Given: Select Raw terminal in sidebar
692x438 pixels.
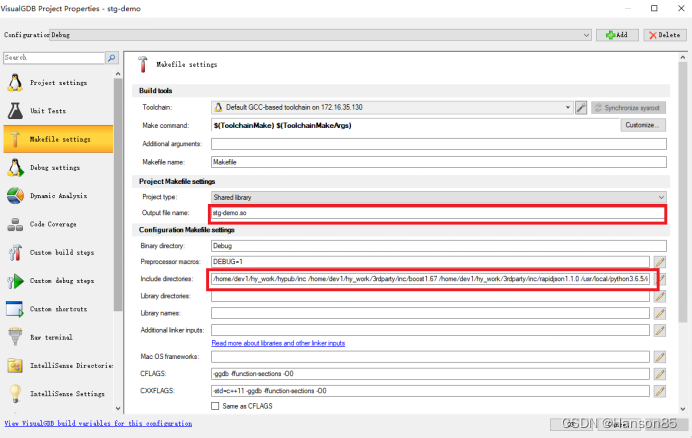Looking at the screenshot, I should [x=58, y=337].
